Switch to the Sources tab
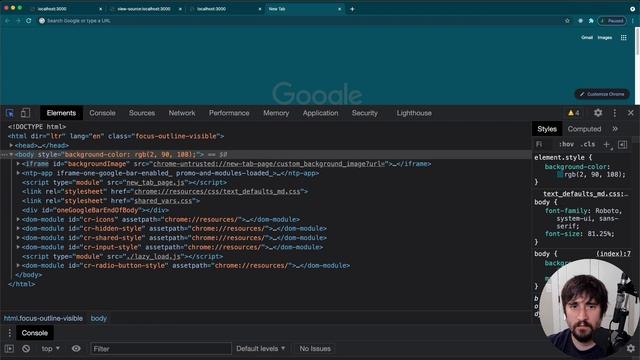Screen dimensions: 640x360 (142, 113)
